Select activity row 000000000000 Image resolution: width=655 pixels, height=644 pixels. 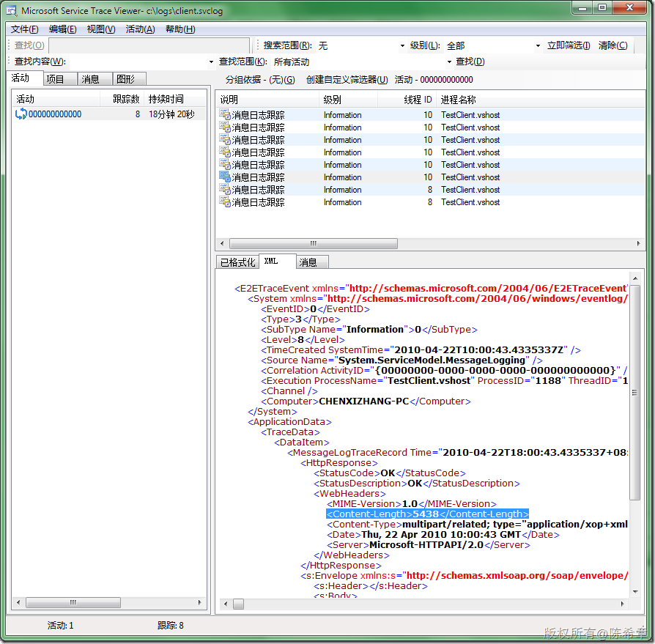tap(109, 114)
